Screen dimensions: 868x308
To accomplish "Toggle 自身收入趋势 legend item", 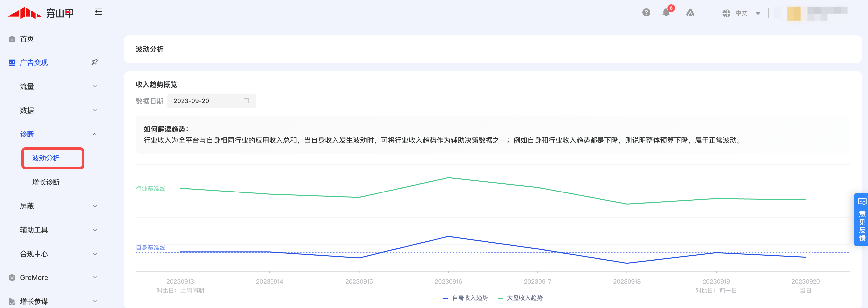I will [465, 298].
